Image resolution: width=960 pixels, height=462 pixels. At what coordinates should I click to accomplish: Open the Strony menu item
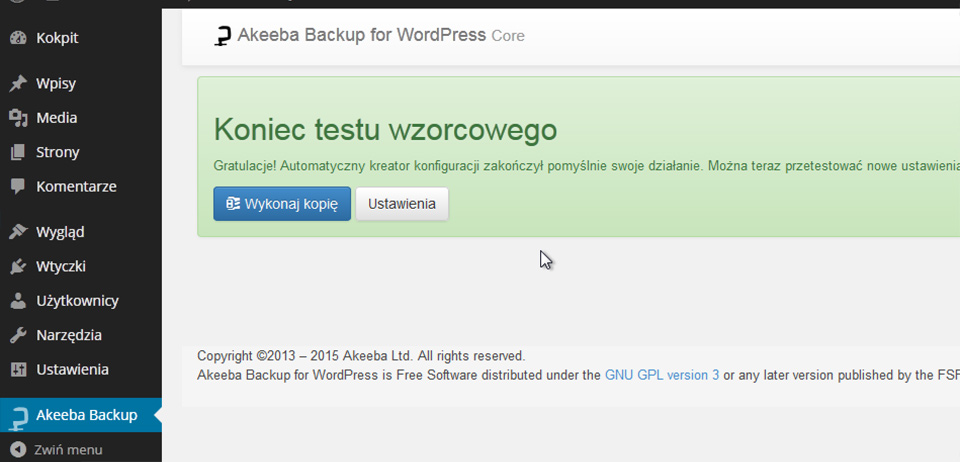pos(81,152)
